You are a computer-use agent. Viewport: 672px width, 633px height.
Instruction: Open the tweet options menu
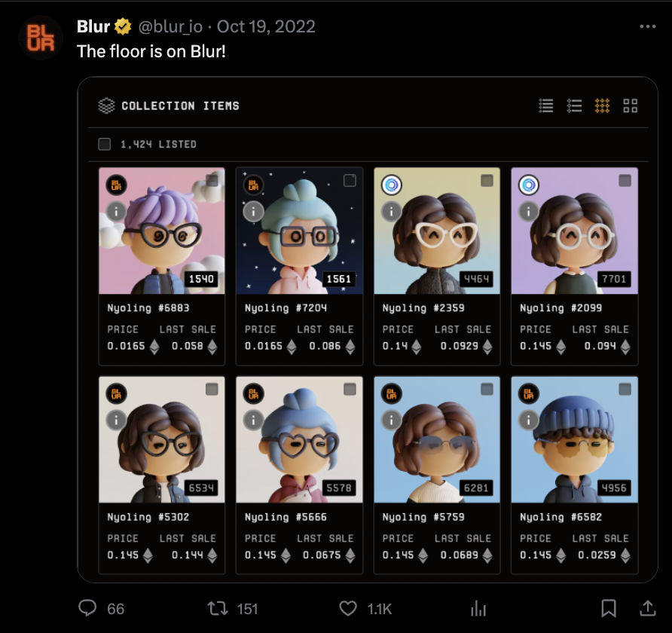646,25
